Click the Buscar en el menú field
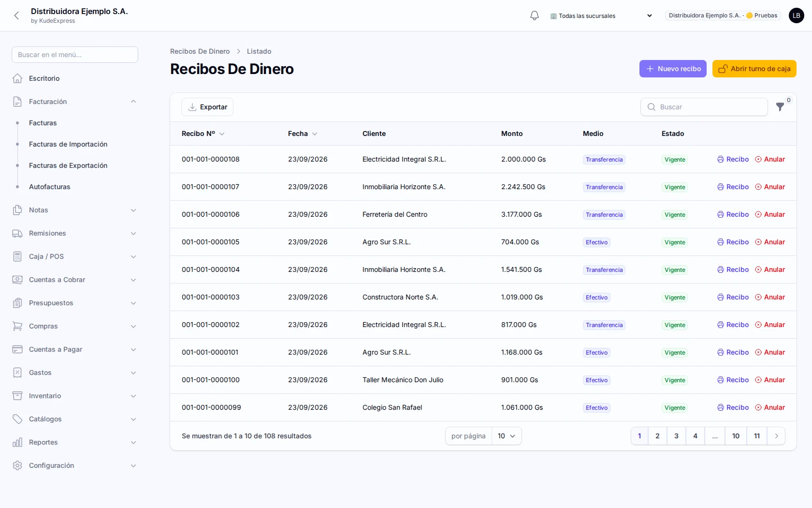812x508 pixels. point(75,55)
